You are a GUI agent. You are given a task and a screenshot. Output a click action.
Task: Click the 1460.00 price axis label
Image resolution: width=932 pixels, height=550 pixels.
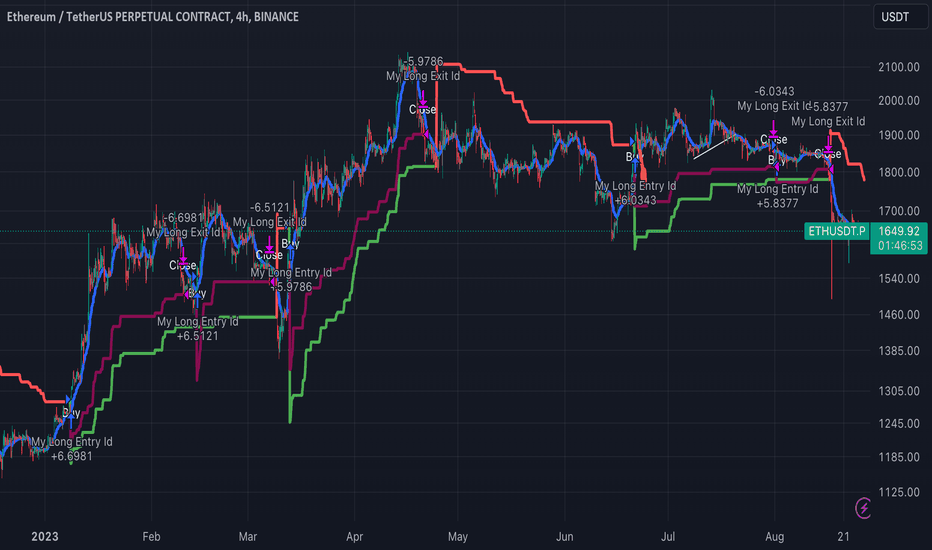pos(899,315)
